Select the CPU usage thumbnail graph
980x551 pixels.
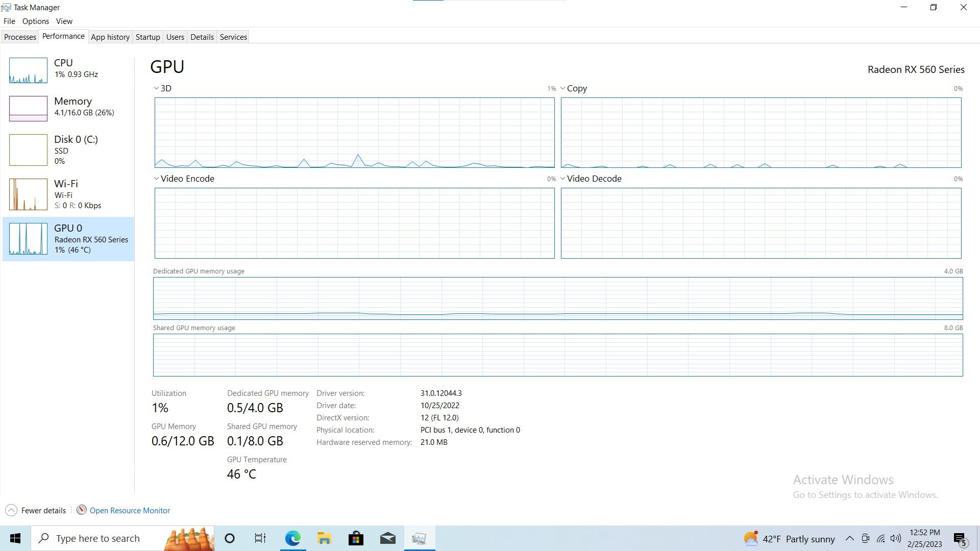pyautogui.click(x=28, y=70)
